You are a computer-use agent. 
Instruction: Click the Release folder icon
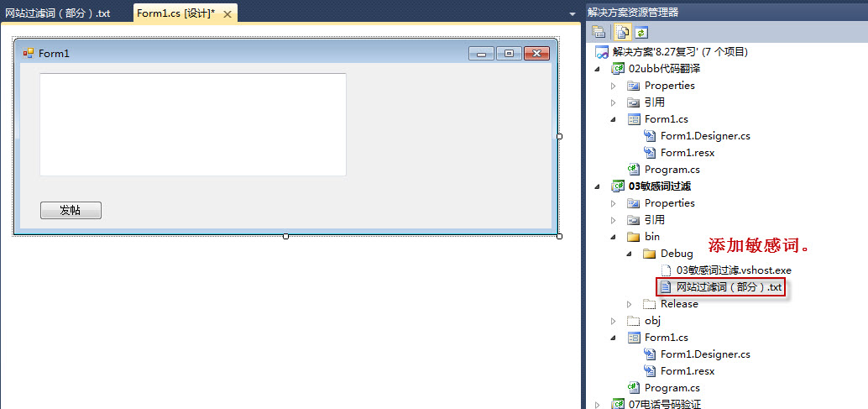(x=650, y=304)
